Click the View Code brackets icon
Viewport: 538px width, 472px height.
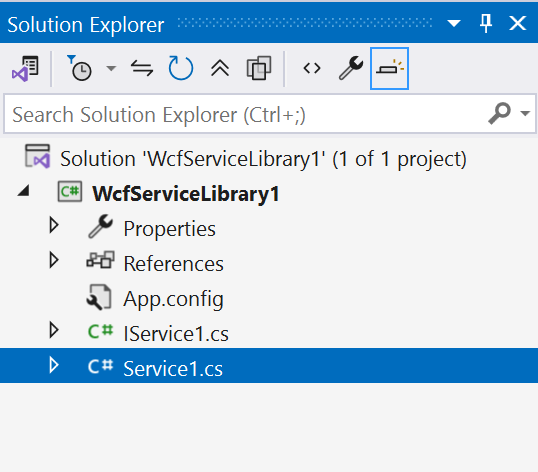pos(312,68)
